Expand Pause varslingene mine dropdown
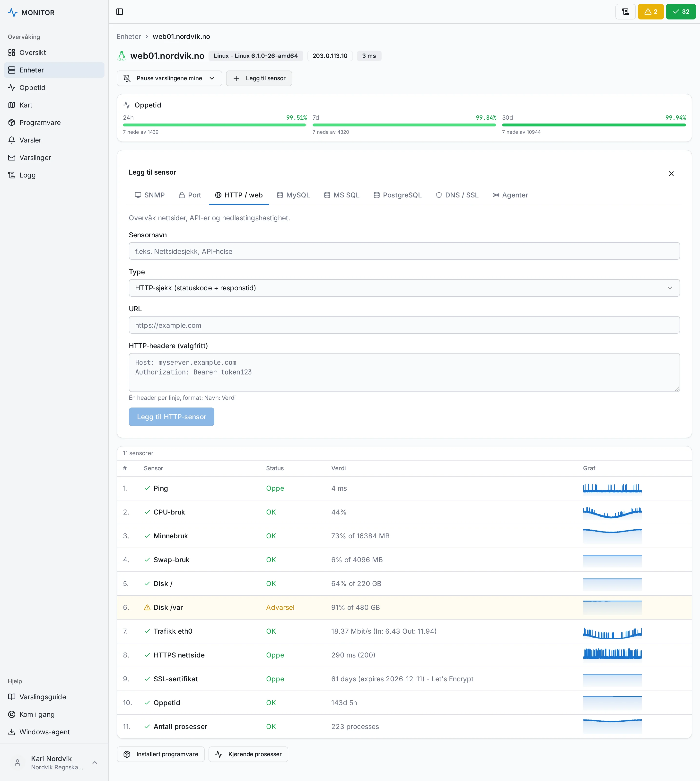 [169, 78]
